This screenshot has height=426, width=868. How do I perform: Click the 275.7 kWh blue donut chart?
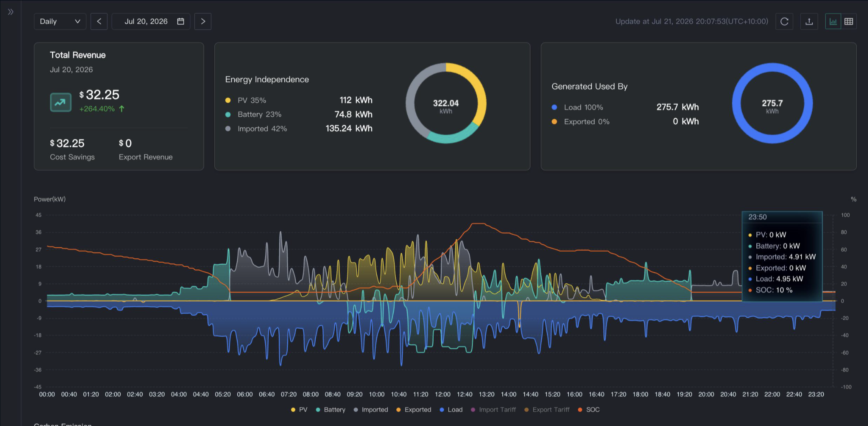coord(772,103)
